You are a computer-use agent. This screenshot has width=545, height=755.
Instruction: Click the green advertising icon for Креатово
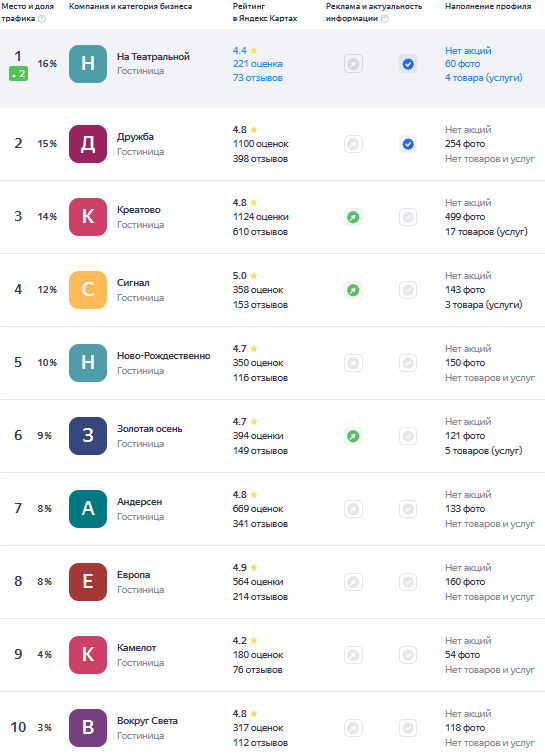click(353, 217)
